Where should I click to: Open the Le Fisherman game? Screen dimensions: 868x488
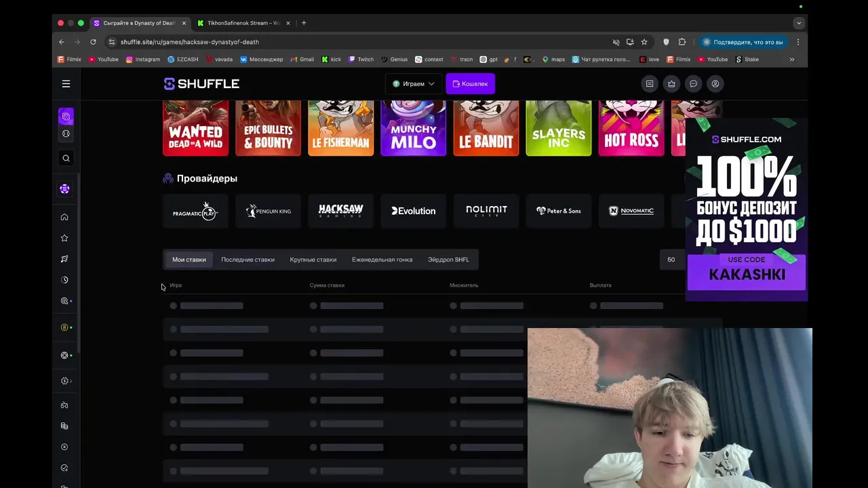340,128
